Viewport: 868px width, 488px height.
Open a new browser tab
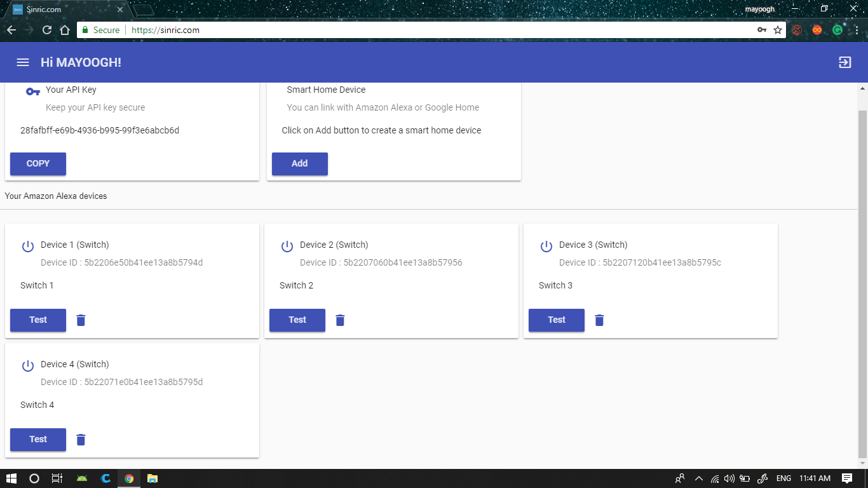[144, 10]
